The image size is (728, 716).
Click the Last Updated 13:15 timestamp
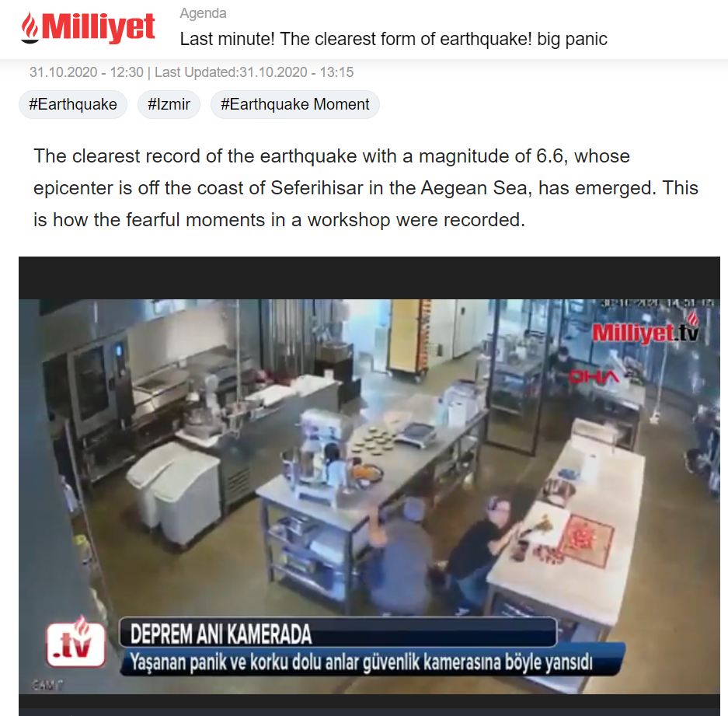click(x=254, y=72)
